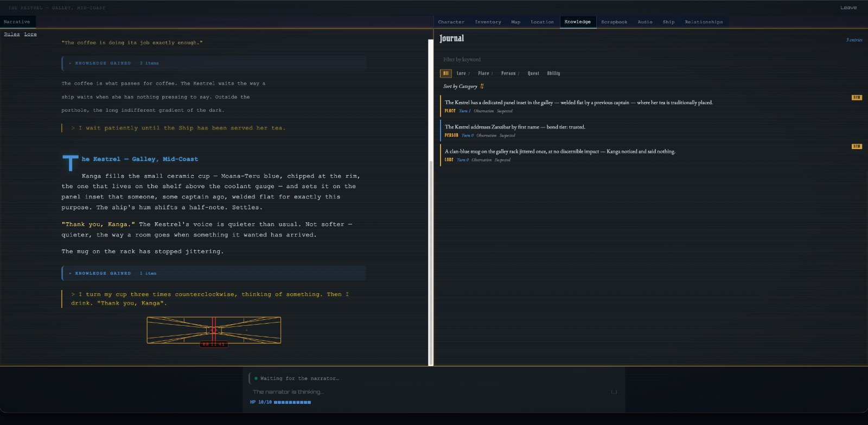The height and width of the screenshot is (425, 868).
Task: Filter journal by Quest
Action: pyautogui.click(x=534, y=73)
